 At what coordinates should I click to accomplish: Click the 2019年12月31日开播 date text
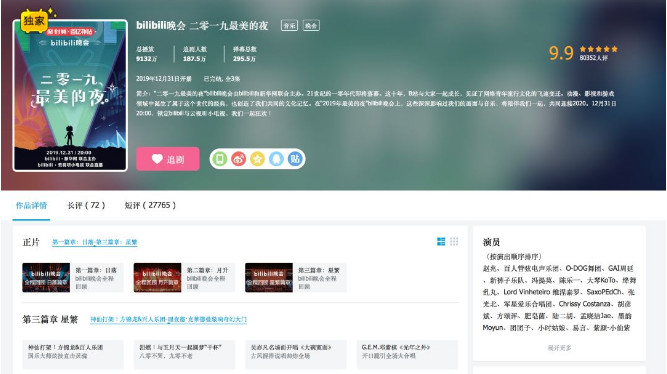164,79
